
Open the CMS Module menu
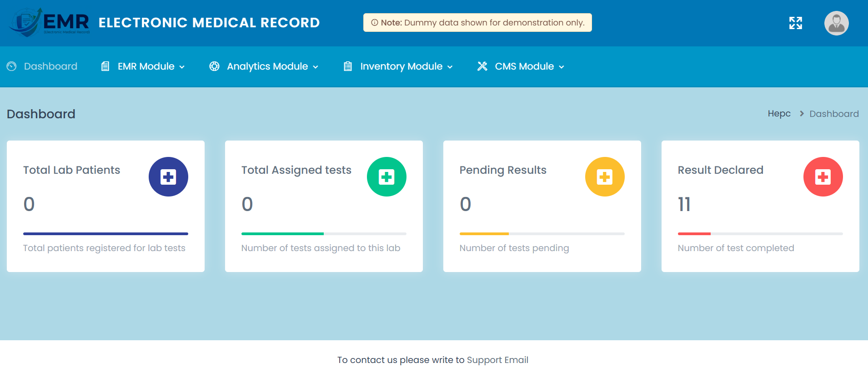click(524, 66)
